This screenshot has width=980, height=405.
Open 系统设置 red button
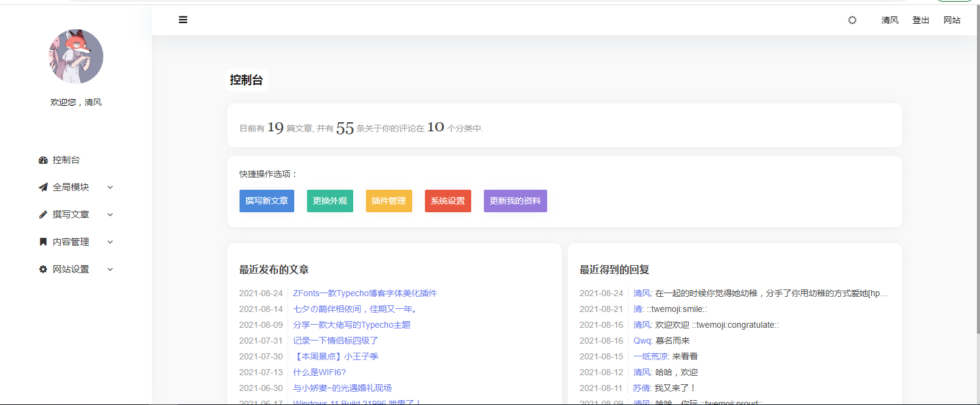pos(447,201)
